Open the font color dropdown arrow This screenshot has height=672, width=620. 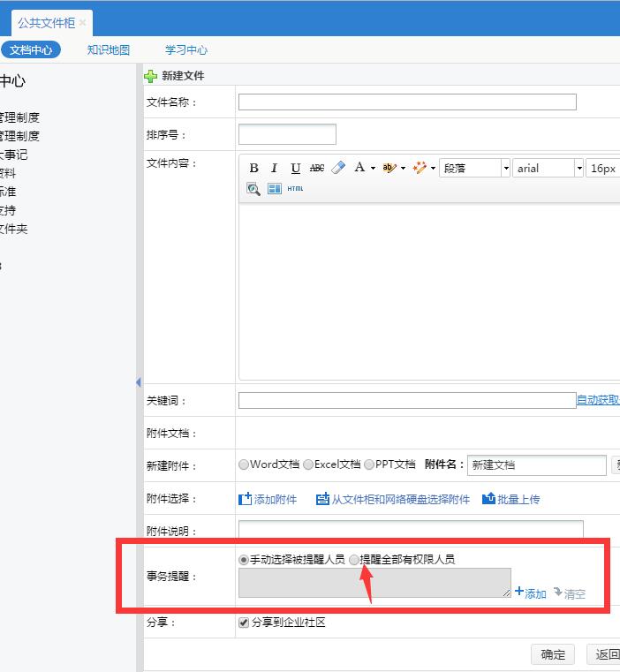click(x=373, y=168)
